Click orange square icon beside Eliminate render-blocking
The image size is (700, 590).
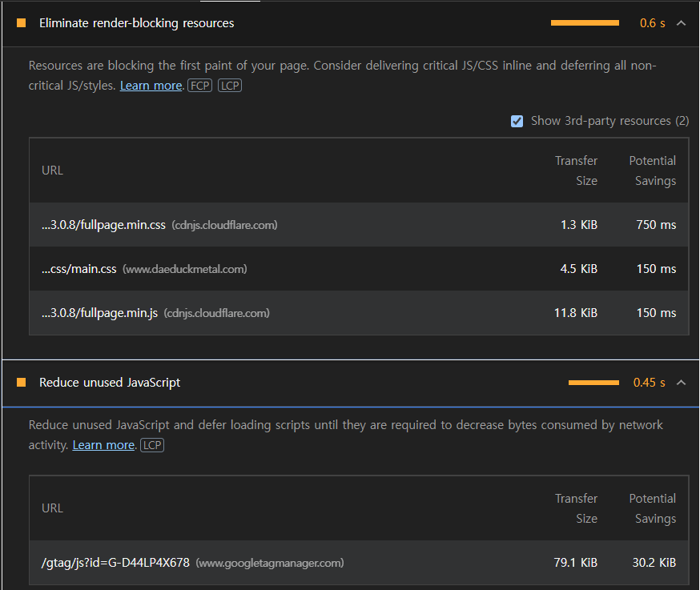(x=21, y=23)
